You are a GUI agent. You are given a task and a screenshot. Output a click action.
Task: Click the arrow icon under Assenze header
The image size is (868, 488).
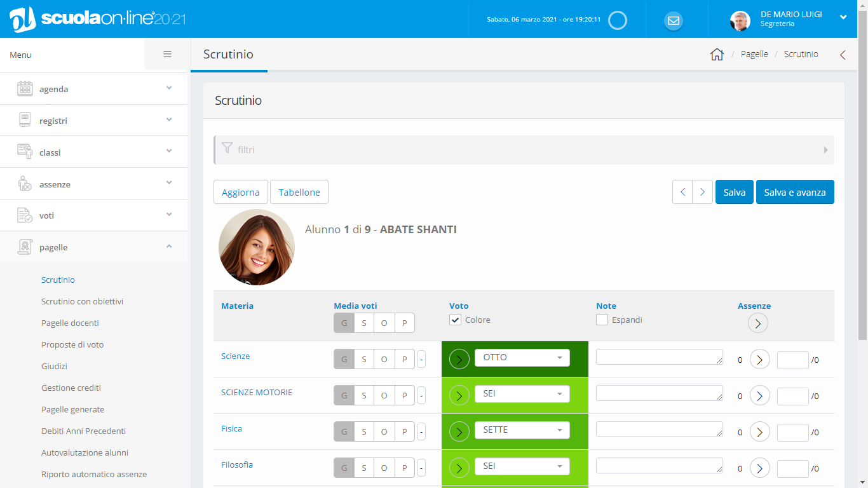coord(757,323)
